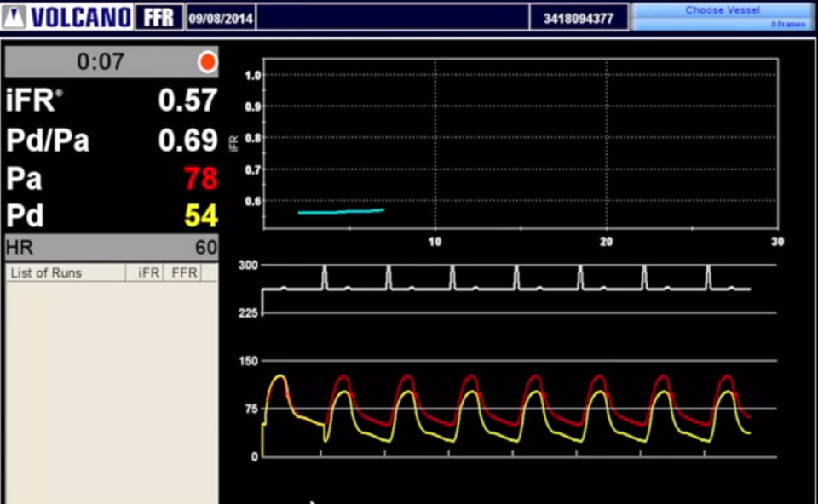
Task: Click the 09/08/2014 date field
Action: coord(221,18)
